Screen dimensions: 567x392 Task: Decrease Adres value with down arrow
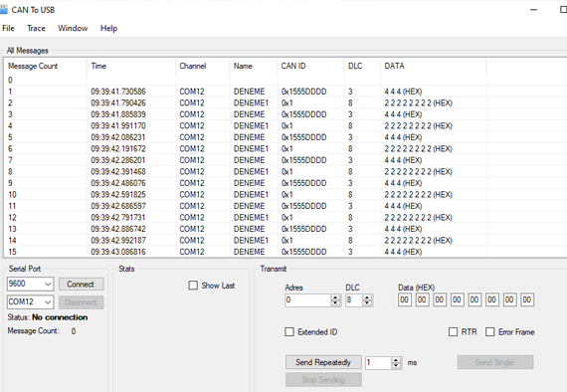335,303
